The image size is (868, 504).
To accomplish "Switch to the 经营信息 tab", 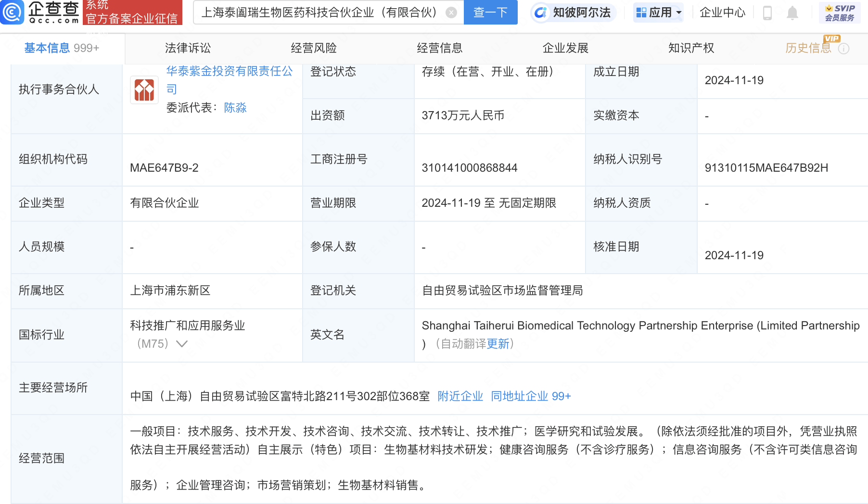I will (x=440, y=48).
